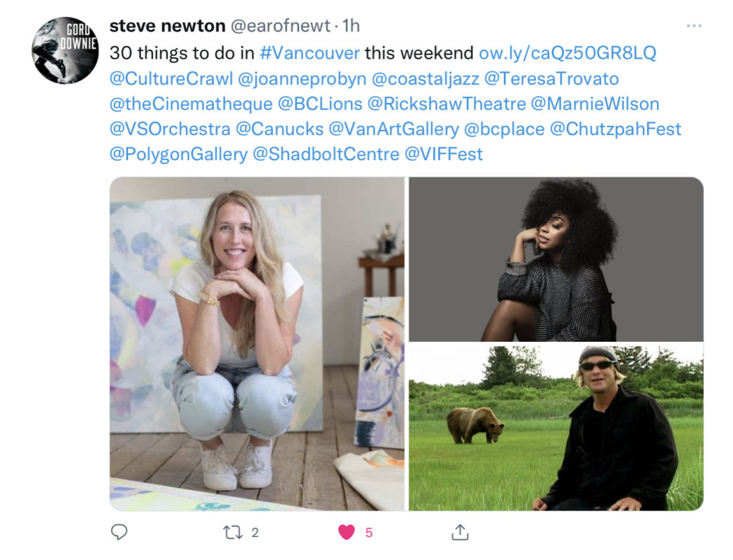The height and width of the screenshot is (560, 733).
Task: Go to the @VIFFest mention
Action: [444, 154]
